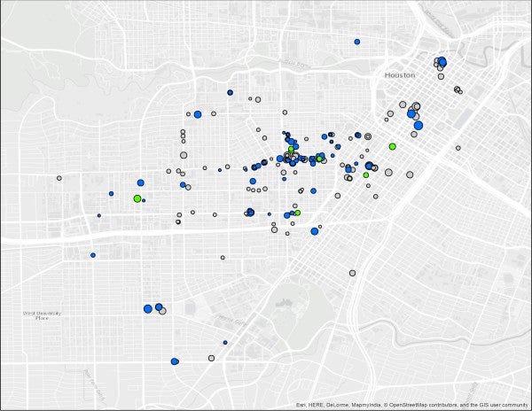Select the westernmost green map marker

pos(137,198)
